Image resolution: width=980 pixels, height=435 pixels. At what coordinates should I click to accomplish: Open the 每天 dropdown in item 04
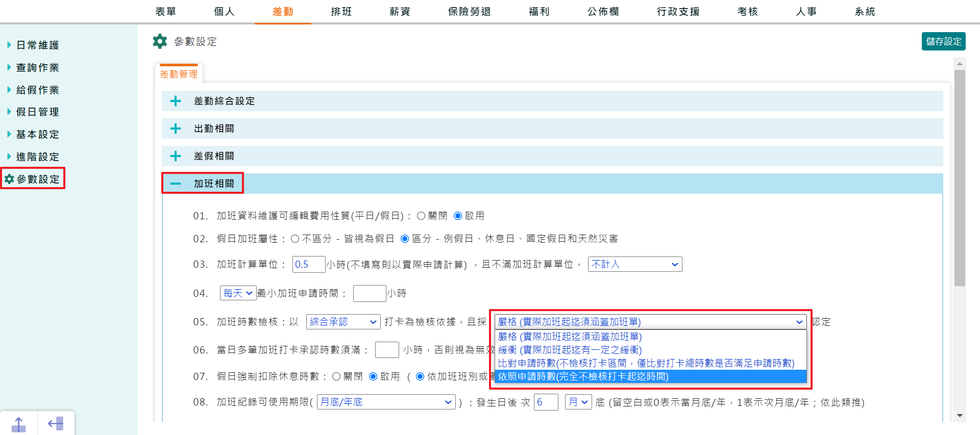(238, 293)
